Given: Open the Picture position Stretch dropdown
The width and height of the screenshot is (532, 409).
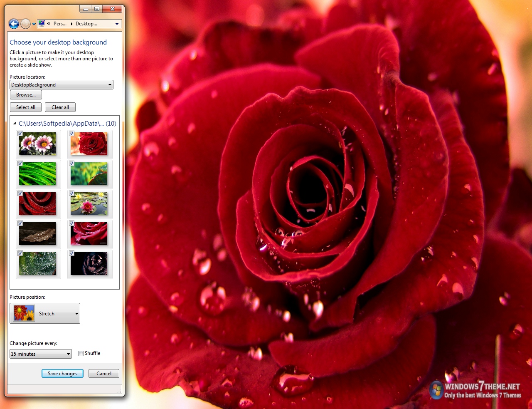Looking at the screenshot, I should click(x=45, y=313).
